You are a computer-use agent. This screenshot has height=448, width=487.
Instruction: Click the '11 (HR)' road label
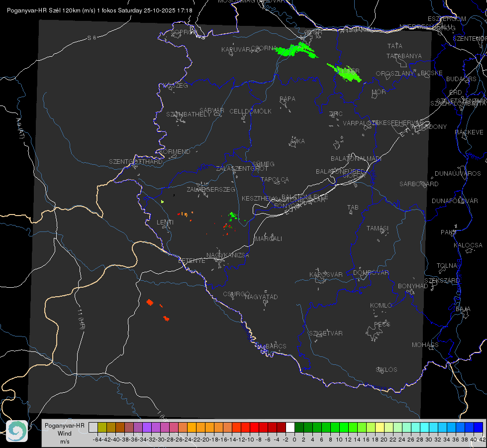click(x=81, y=319)
